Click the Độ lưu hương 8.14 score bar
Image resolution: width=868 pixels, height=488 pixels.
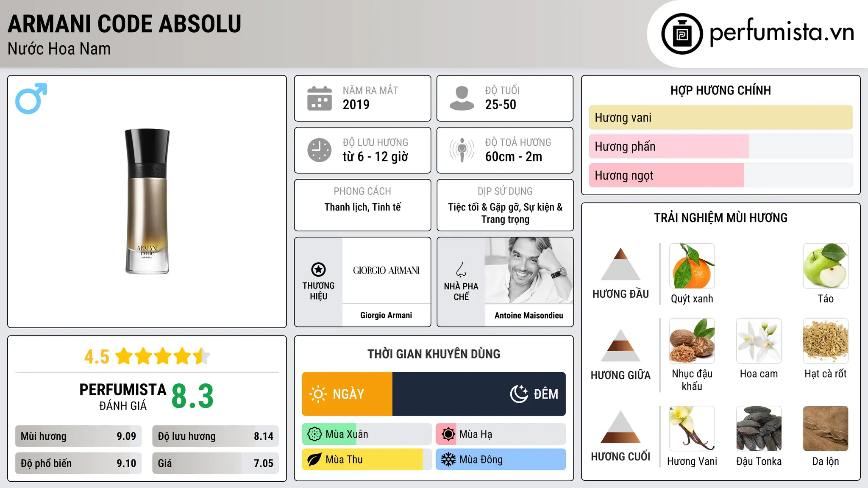(215, 436)
